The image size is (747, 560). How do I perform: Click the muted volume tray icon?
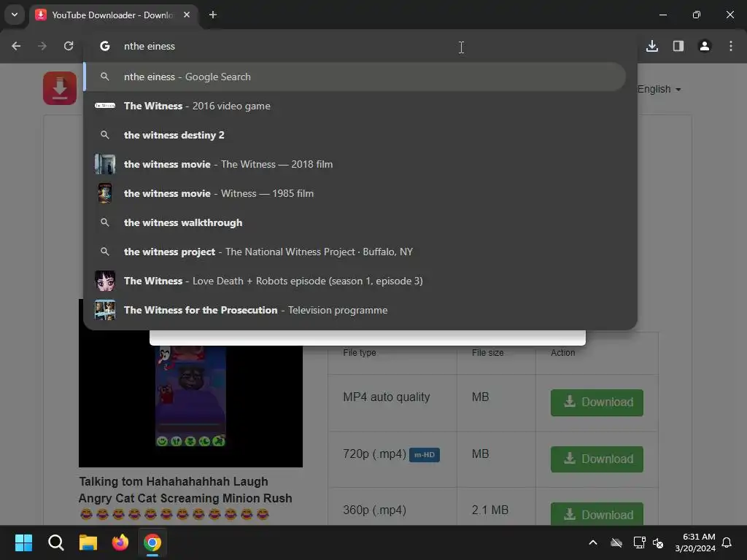coord(659,542)
